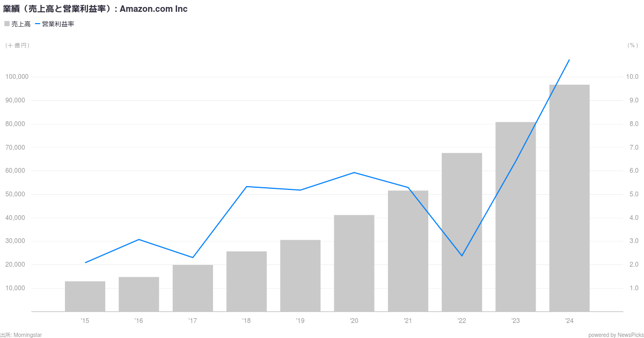
Task: Click the 出所: Morningstar source text
Action: click(x=21, y=335)
